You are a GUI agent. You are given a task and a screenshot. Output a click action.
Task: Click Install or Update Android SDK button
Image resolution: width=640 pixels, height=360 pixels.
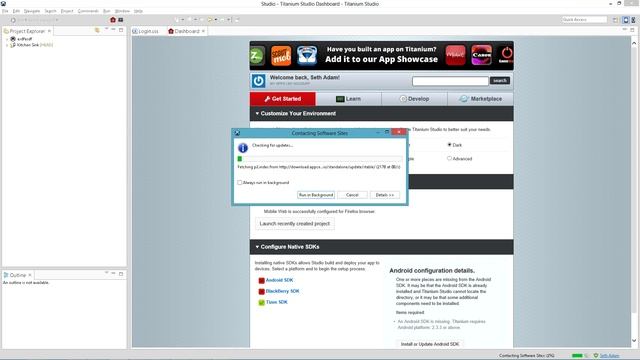coord(430,344)
